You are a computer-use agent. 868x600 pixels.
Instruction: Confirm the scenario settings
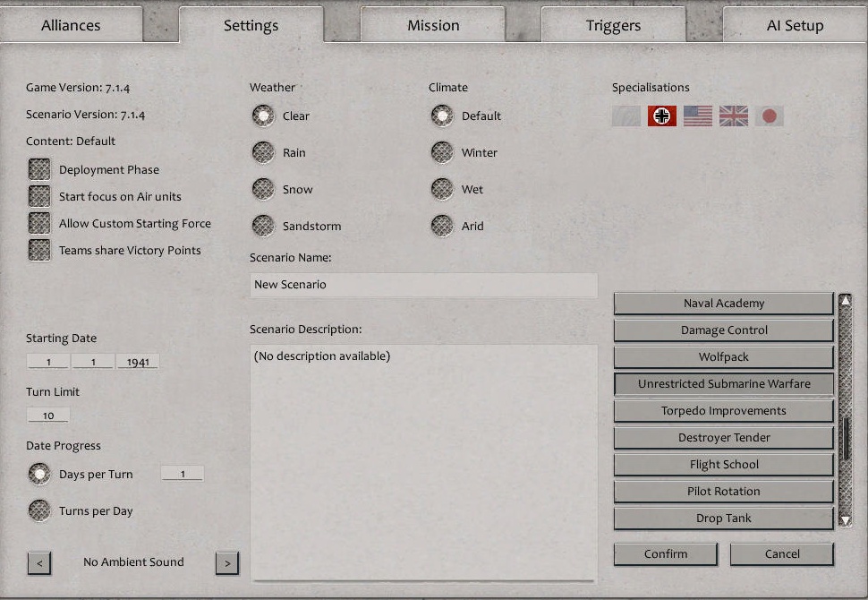pos(666,554)
